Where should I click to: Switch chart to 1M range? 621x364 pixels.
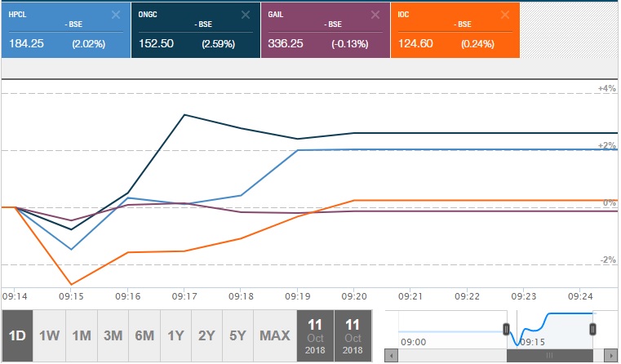pyautogui.click(x=81, y=335)
